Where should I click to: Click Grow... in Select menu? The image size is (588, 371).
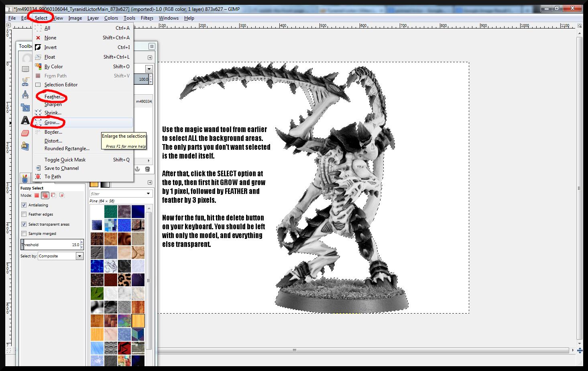(x=83, y=122)
